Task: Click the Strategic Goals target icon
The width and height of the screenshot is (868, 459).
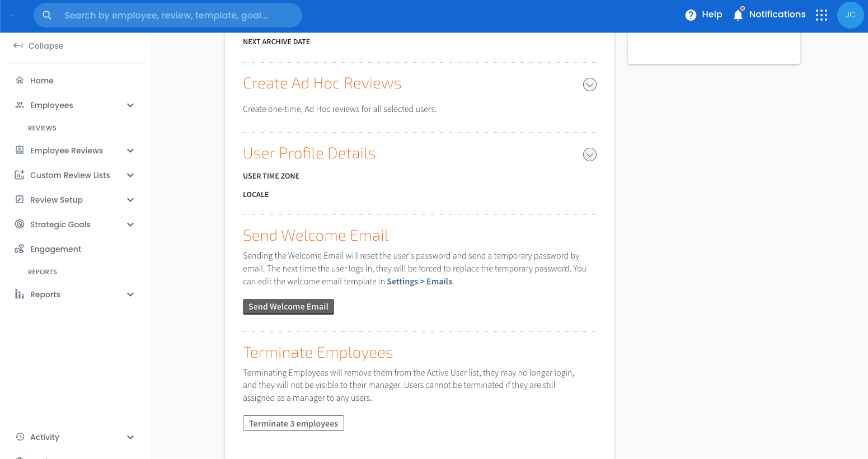Action: coord(20,224)
